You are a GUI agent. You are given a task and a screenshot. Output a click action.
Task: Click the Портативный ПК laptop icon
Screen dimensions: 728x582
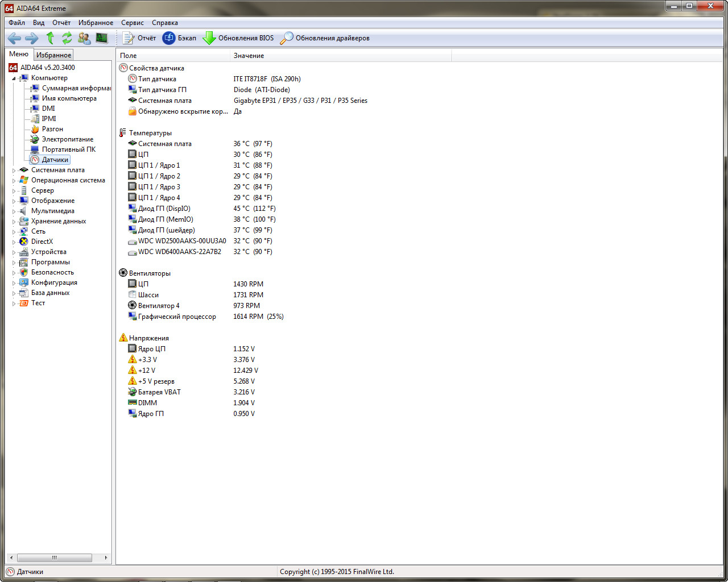(35, 149)
